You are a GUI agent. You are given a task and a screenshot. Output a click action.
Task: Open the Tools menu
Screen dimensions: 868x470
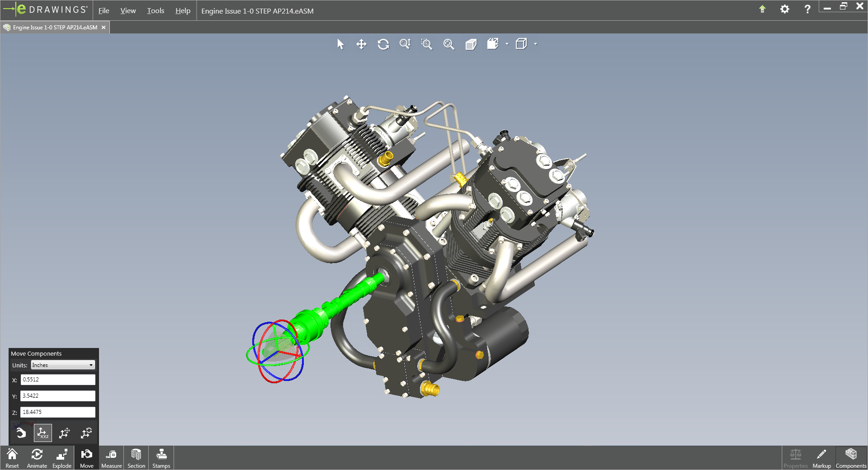(x=155, y=11)
